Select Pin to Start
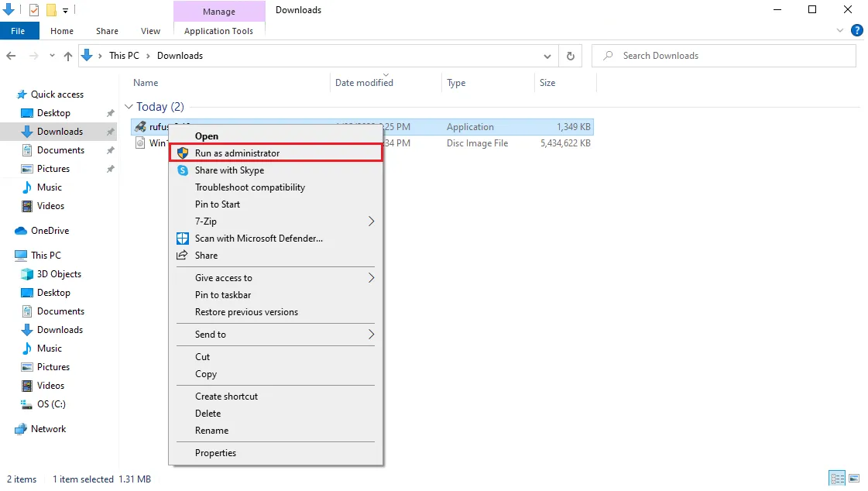This screenshot has width=868, height=491. (x=276, y=204)
